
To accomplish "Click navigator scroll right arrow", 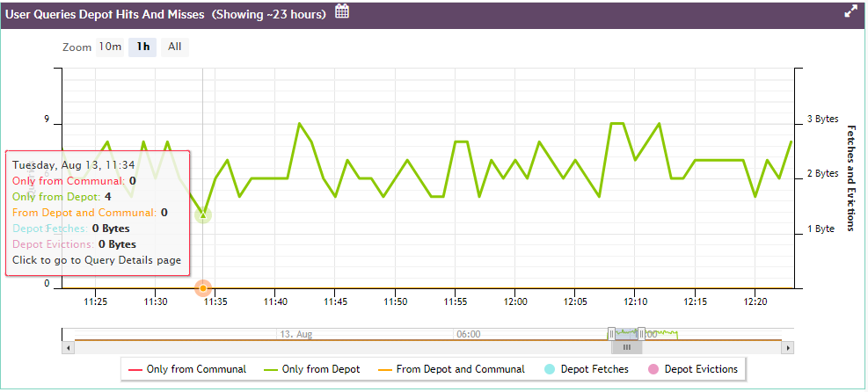I will (x=788, y=348).
